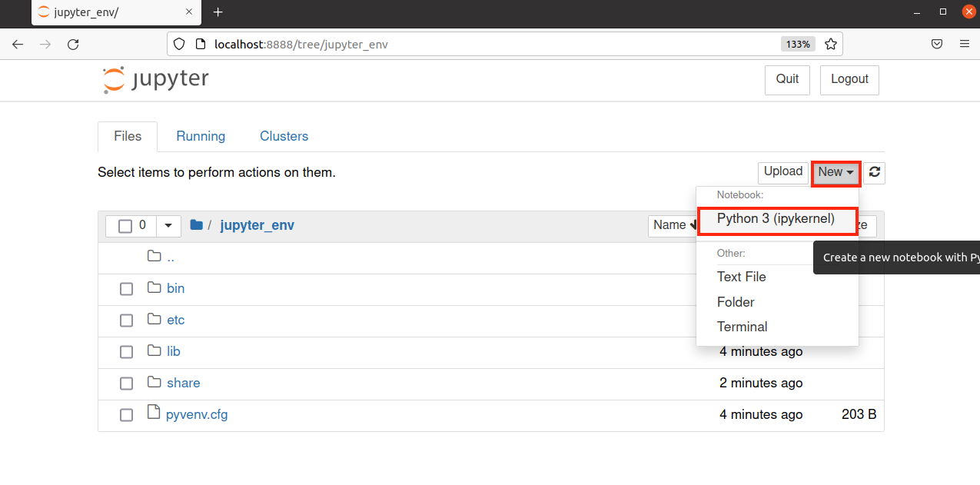Click the folder icon beside share
This screenshot has width=980, height=485.
(154, 383)
